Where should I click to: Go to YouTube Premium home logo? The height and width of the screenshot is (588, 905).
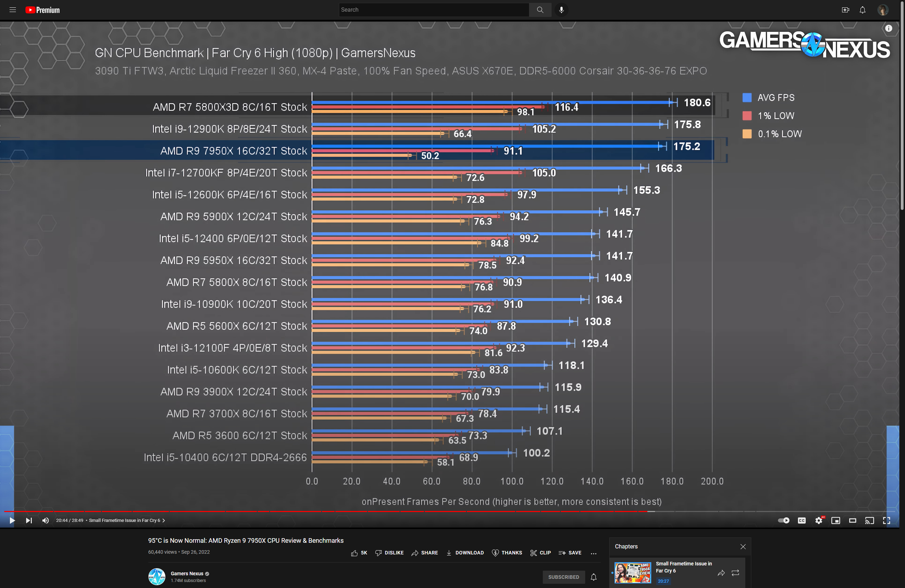43,10
